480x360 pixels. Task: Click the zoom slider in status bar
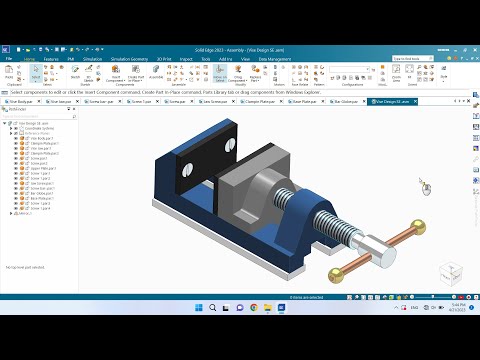433,297
